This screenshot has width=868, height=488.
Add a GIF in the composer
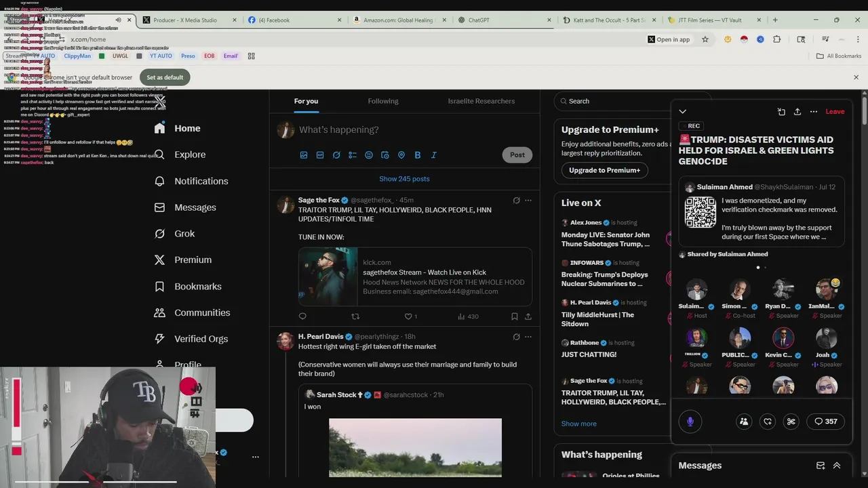coord(320,155)
